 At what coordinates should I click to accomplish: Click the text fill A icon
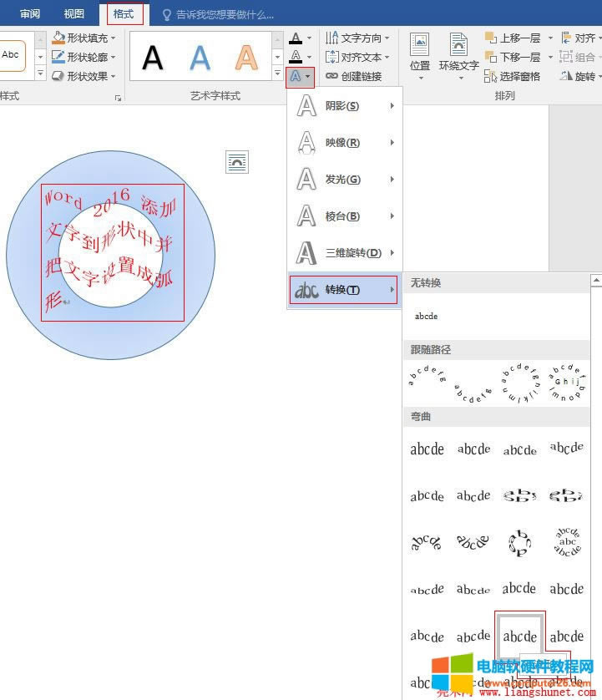click(296, 38)
